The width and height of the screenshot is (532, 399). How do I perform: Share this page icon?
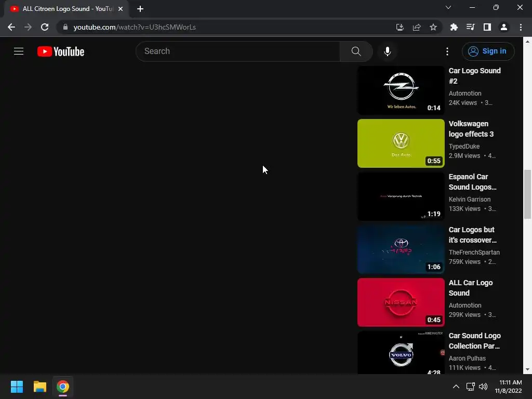coord(417,27)
